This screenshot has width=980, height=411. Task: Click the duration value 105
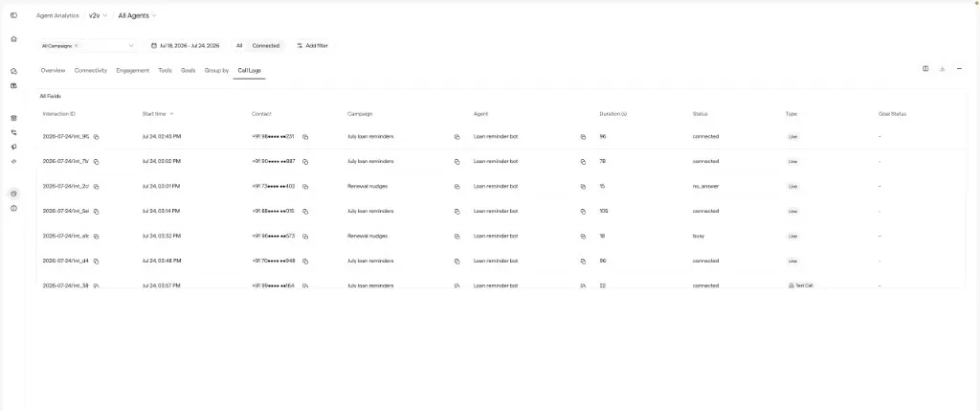(604, 212)
